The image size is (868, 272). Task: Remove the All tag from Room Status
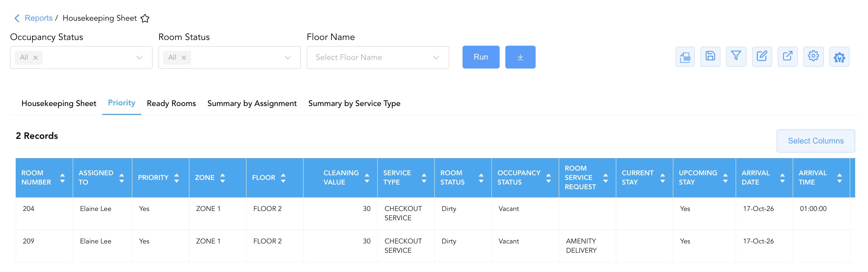pyautogui.click(x=184, y=57)
